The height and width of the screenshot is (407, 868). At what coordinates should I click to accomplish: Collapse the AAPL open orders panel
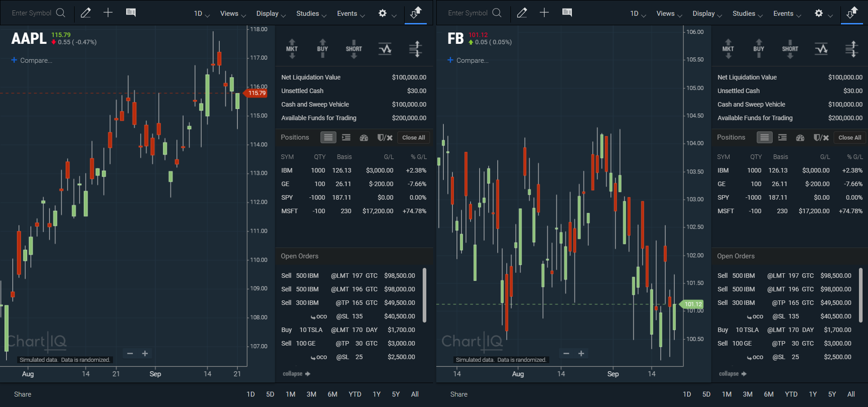click(x=296, y=374)
